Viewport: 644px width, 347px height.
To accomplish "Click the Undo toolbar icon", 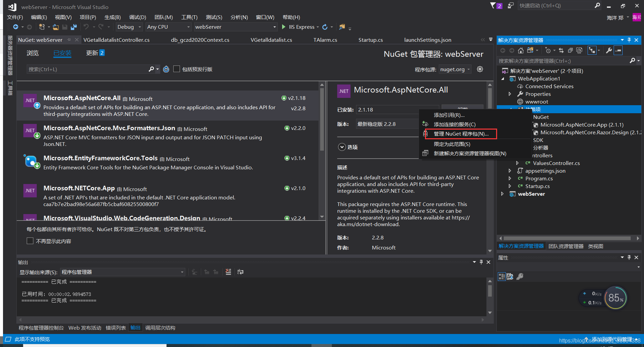I will point(86,27).
